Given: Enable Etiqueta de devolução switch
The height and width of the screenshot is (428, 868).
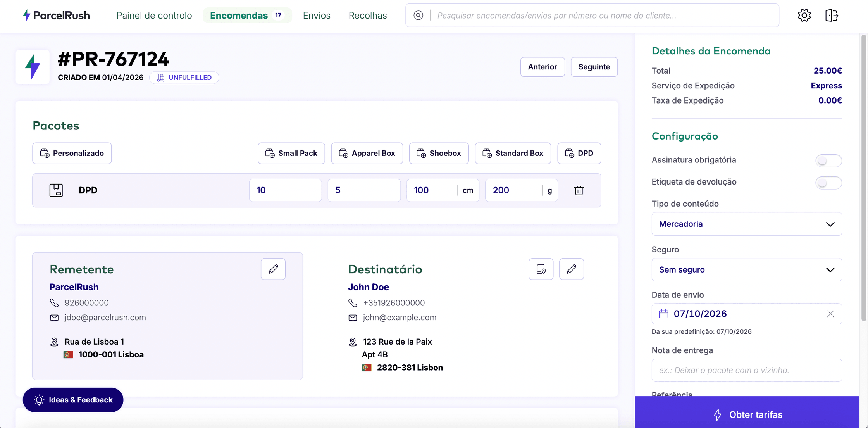Looking at the screenshot, I should (828, 183).
